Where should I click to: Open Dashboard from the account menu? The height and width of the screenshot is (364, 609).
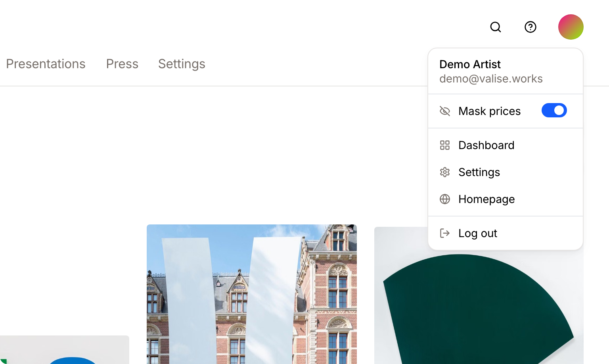click(506, 145)
